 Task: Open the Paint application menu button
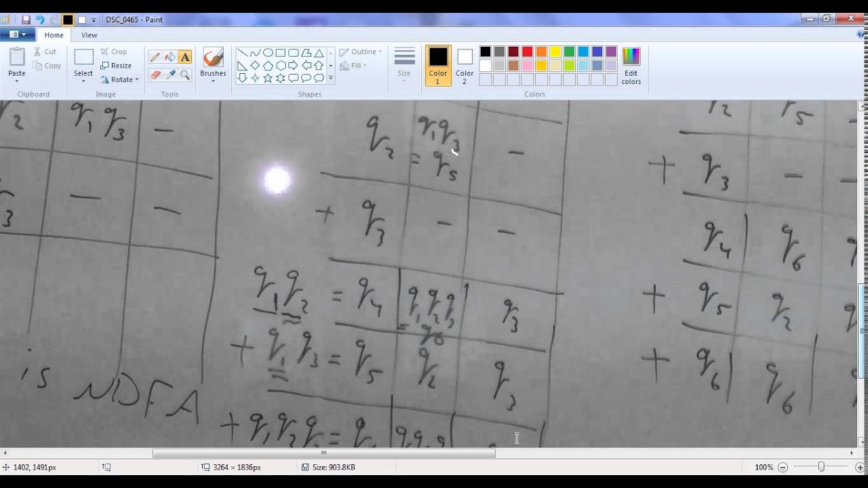[x=18, y=35]
